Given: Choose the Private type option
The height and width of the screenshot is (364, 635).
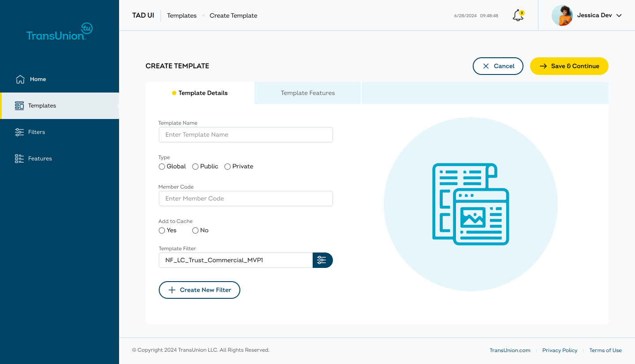Looking at the screenshot, I should (228, 167).
